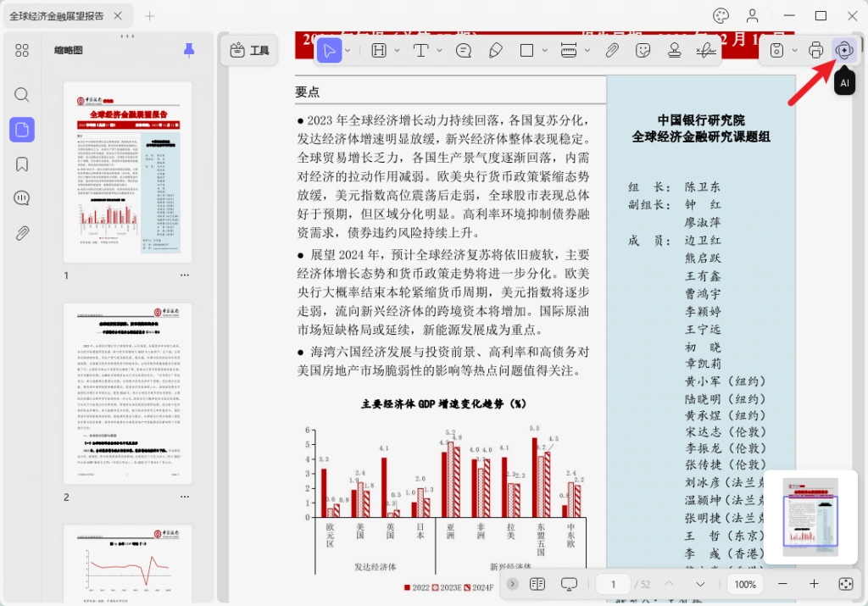Open the 工具 tools menu
The width and height of the screenshot is (868, 606).
pos(250,50)
